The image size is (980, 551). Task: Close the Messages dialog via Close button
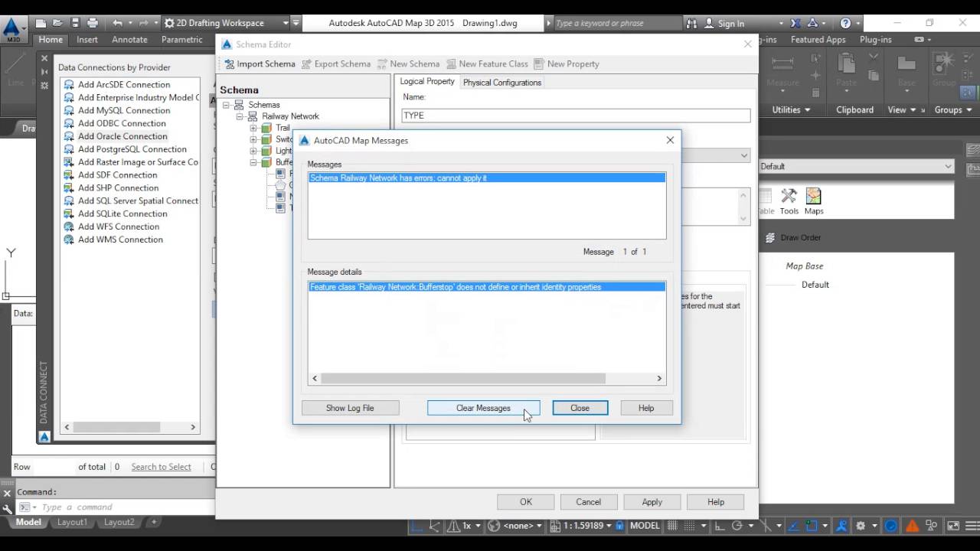click(x=580, y=408)
